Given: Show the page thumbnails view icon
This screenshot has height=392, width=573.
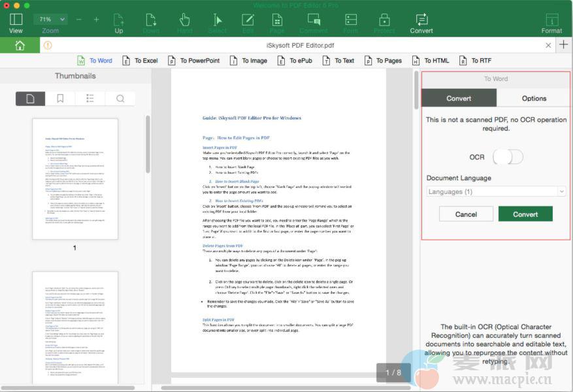Looking at the screenshot, I should (31, 99).
